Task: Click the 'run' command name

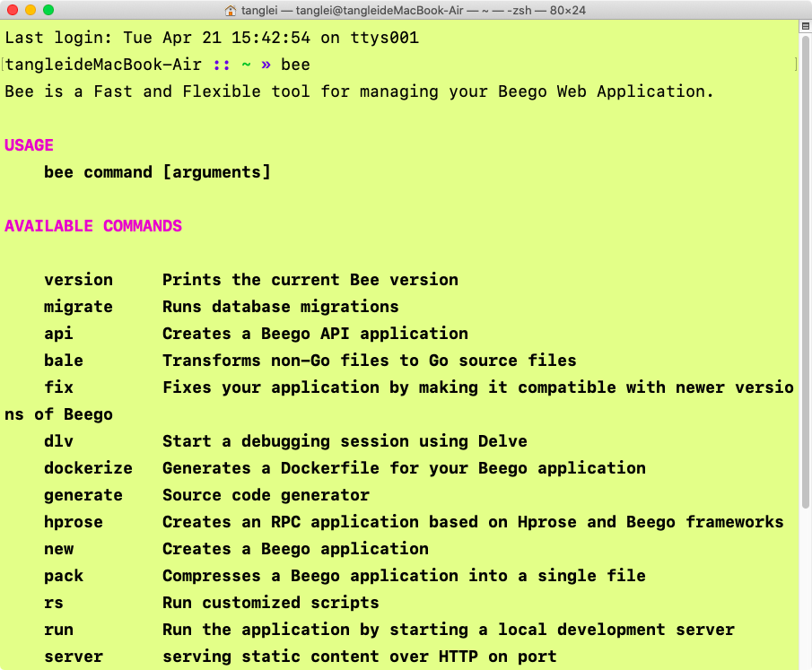Action: (58, 630)
